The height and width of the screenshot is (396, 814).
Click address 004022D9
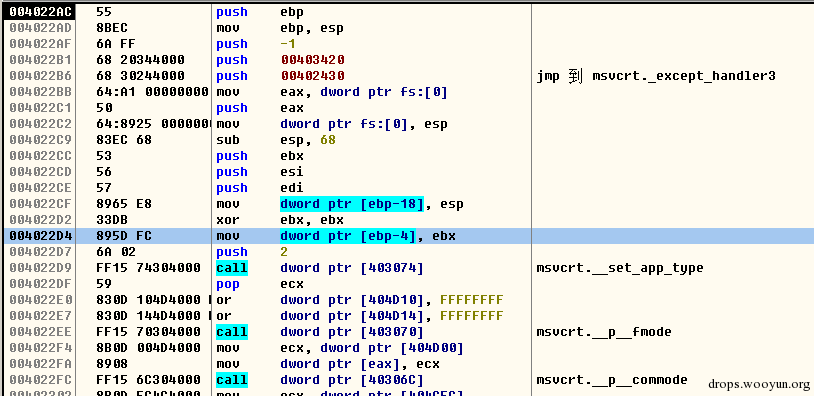[40, 268]
